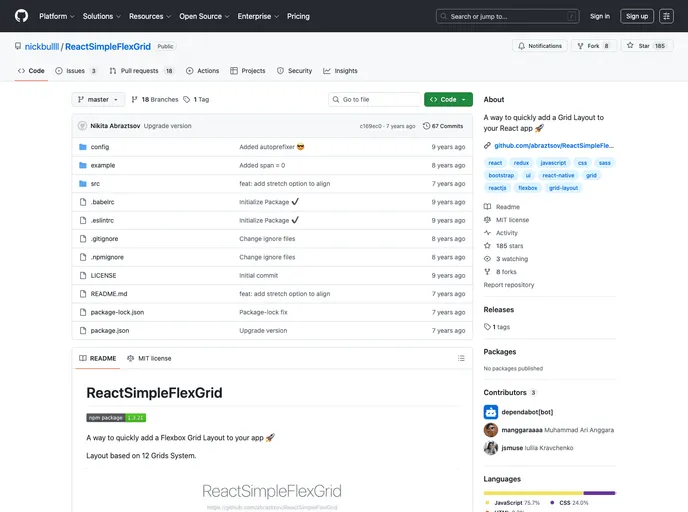Screen dimensions: 688x512
Task: Click the react topic tag
Action: pyautogui.click(x=495, y=163)
